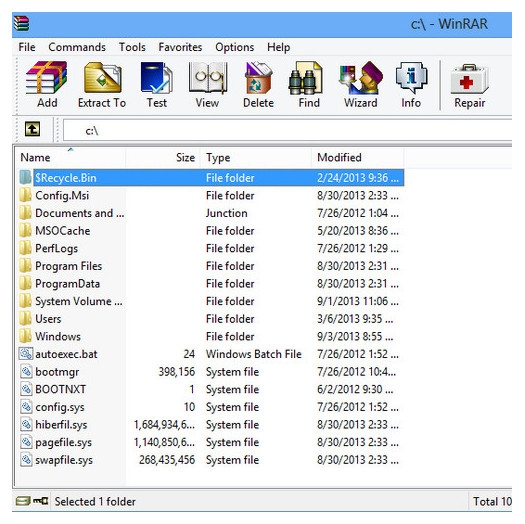Click the 6/2/2012 9:30 modified date
Viewport: 525px width, 524px height.
[355, 389]
